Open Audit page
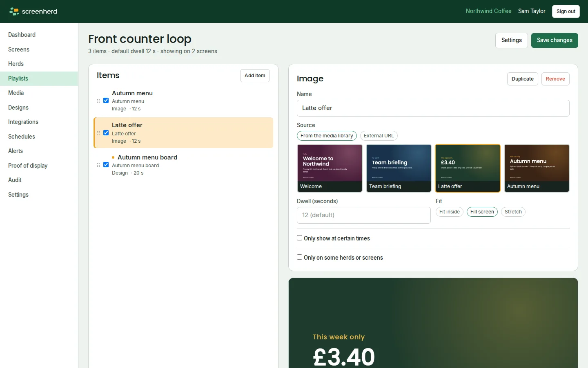This screenshot has height=368, width=588. pos(39,180)
